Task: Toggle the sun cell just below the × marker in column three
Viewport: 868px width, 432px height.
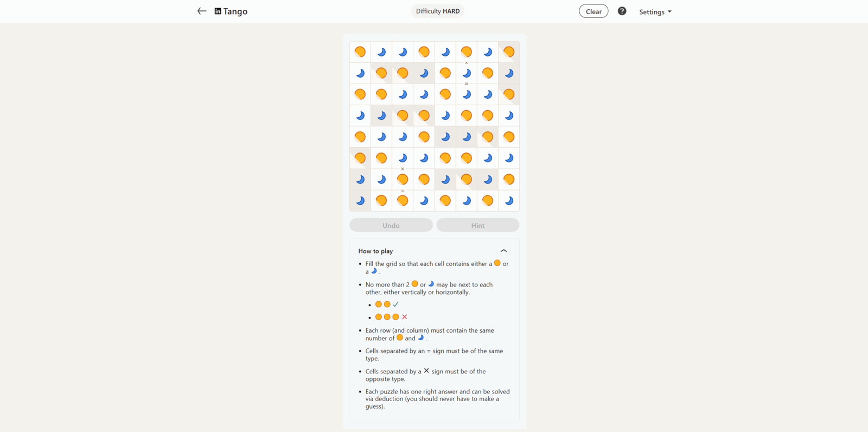Action: pos(403,180)
